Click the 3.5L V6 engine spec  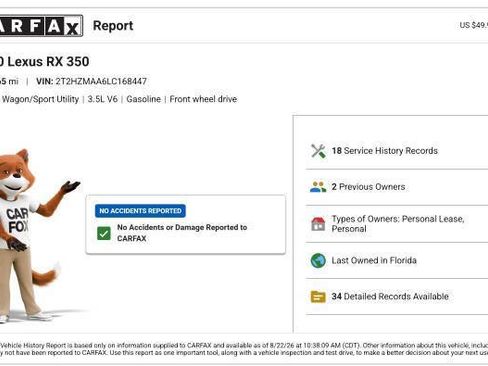tap(102, 99)
